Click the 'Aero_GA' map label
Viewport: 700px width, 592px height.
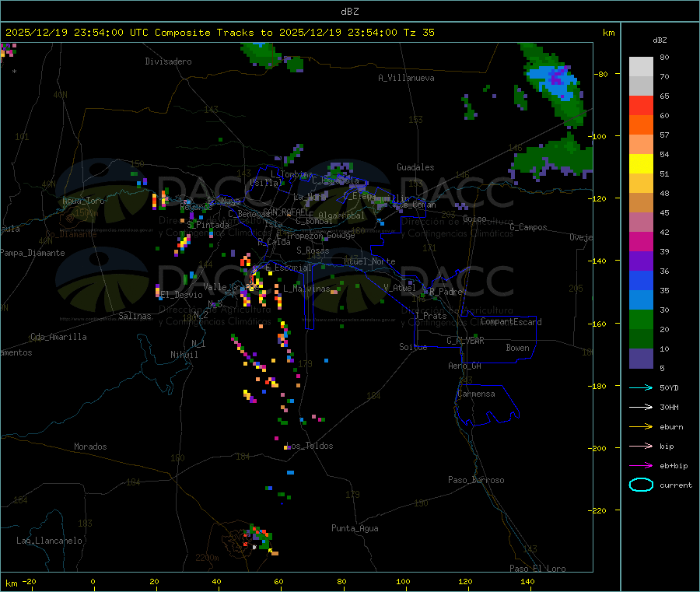coord(464,366)
